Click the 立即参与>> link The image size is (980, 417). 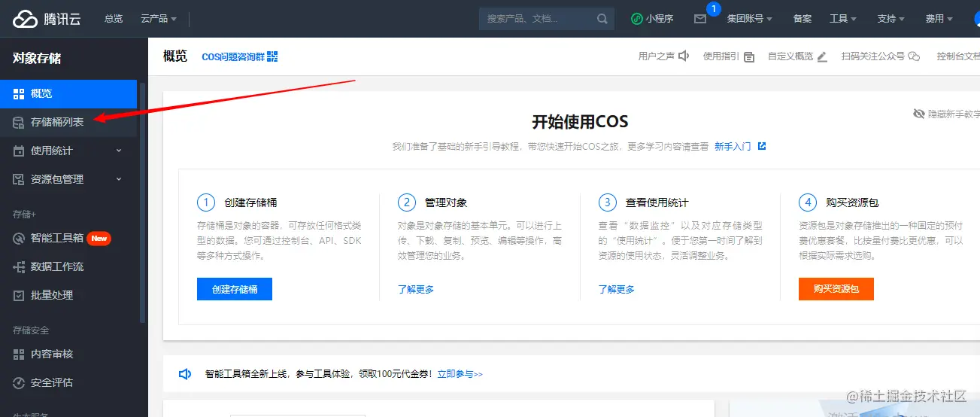coord(460,373)
